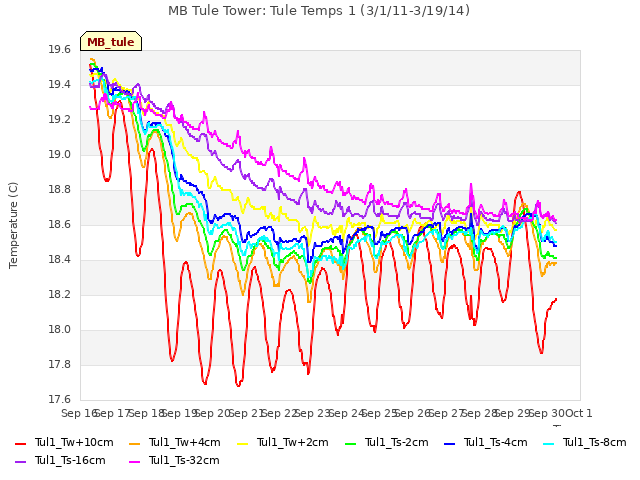Click the blue Tul1_Ts-4cm legend swatch
640x480 pixels.
[x=449, y=444]
